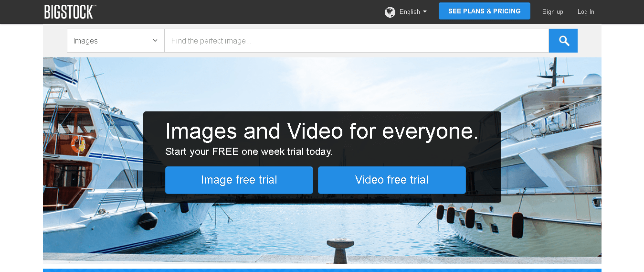The height and width of the screenshot is (272, 644).
Task: Open the English language dropdown
Action: tap(413, 12)
